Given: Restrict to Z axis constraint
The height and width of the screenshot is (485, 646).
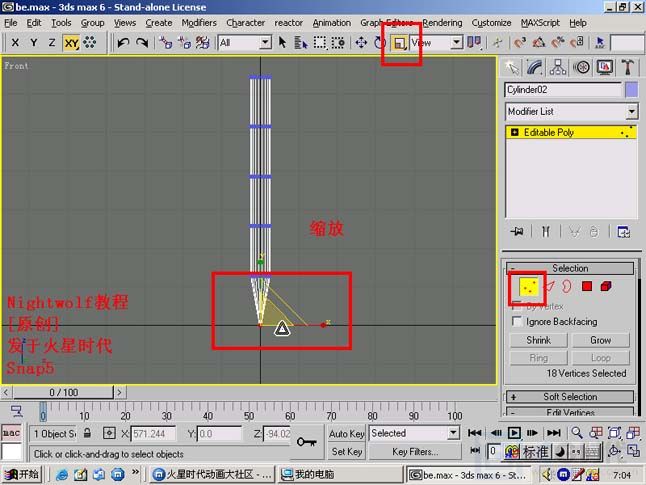Looking at the screenshot, I should [51, 42].
